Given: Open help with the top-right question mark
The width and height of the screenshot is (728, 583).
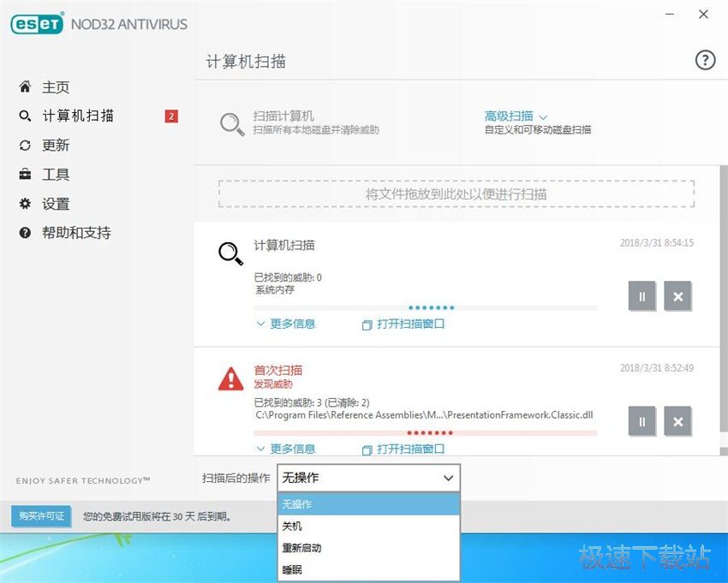Looking at the screenshot, I should click(705, 60).
